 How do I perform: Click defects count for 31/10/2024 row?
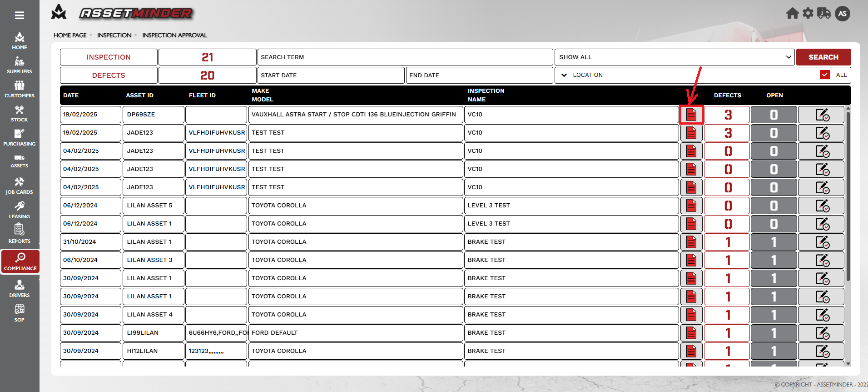tap(727, 242)
